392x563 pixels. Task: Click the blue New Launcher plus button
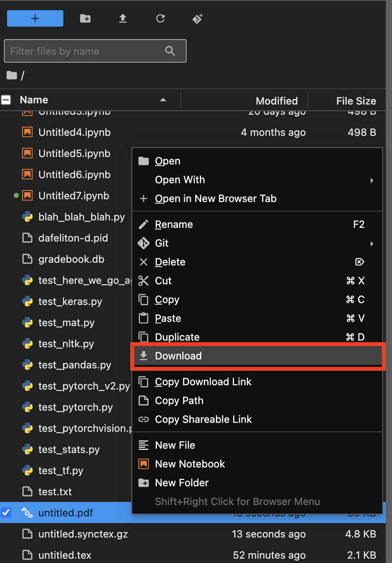click(35, 18)
